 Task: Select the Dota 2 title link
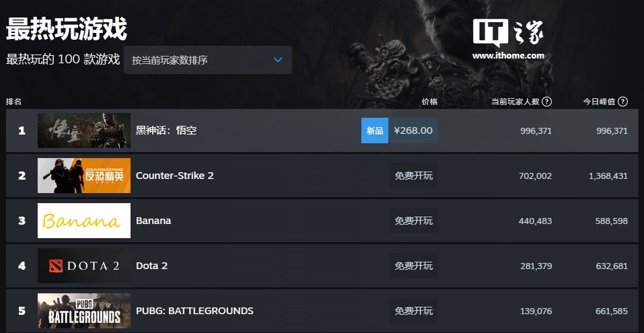click(x=151, y=266)
